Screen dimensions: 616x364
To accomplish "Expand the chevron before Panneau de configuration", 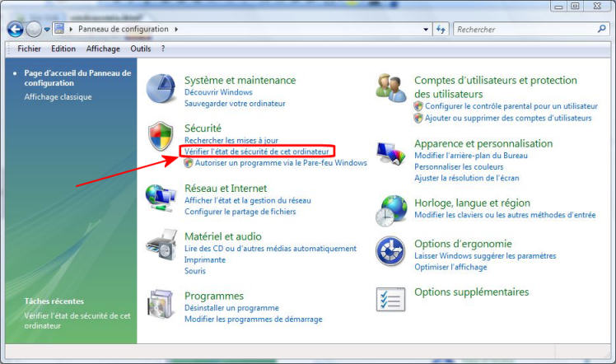I will pyautogui.click(x=71, y=29).
